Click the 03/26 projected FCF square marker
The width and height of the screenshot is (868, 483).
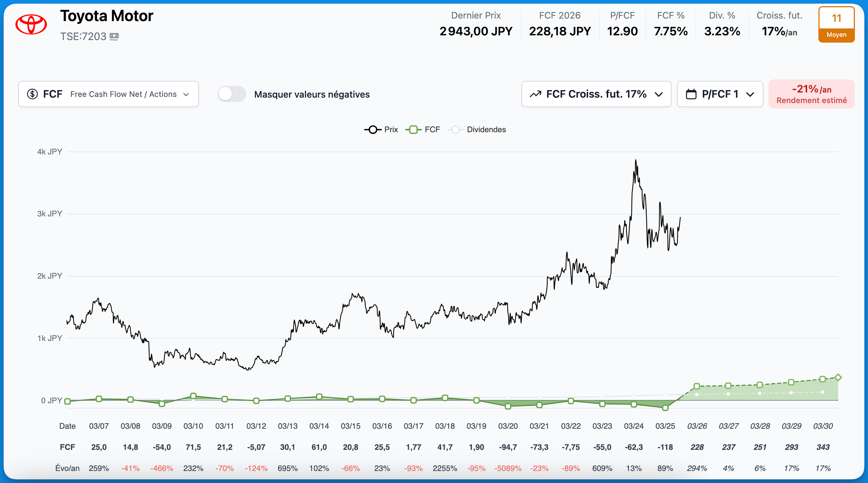click(x=696, y=386)
